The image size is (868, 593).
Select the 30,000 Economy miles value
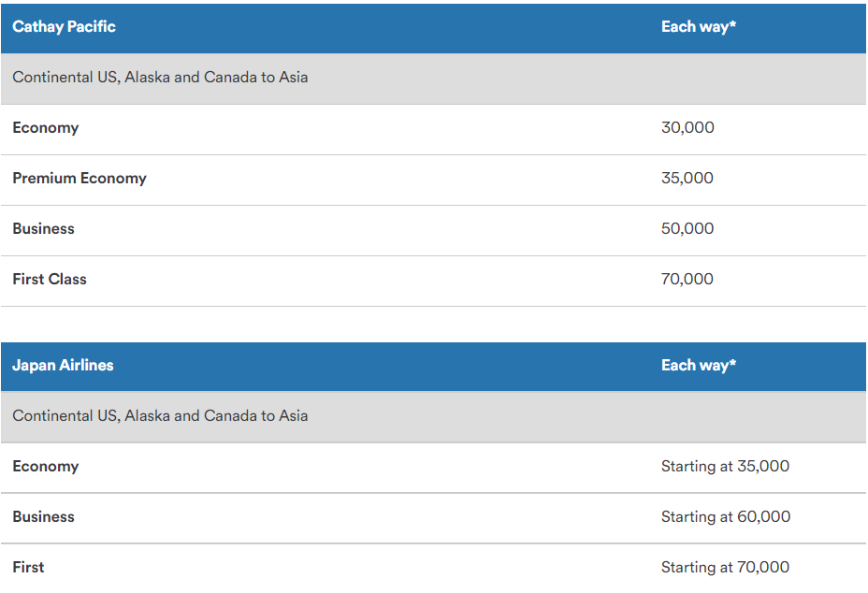[x=687, y=128]
